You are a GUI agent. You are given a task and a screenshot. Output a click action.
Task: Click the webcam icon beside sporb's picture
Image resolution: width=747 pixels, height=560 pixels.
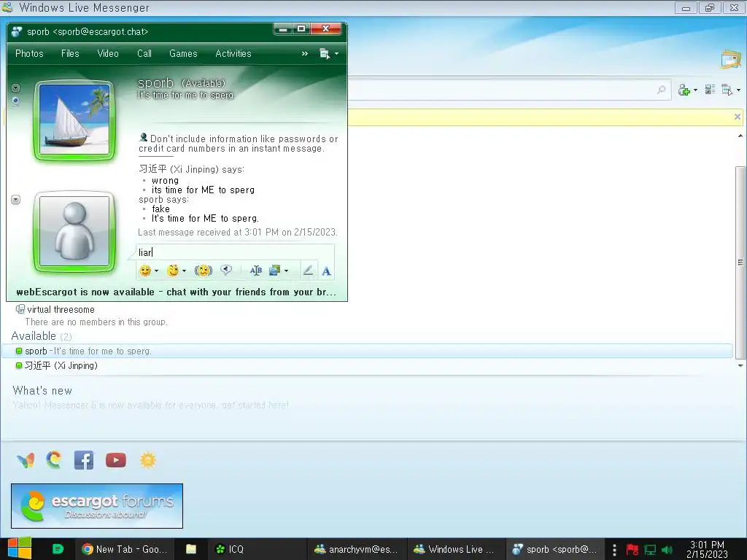(x=16, y=101)
